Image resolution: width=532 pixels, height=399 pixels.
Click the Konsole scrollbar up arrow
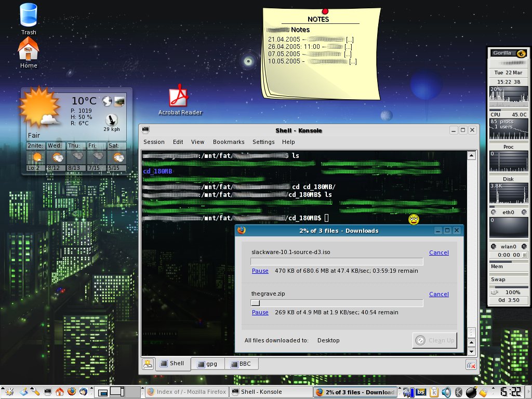coord(471,156)
